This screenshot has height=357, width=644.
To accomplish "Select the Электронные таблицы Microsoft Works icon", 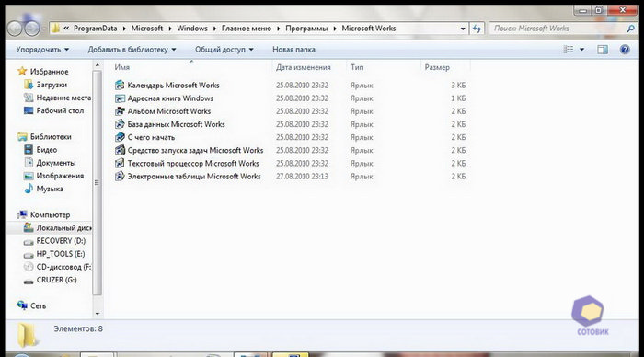I will click(120, 177).
